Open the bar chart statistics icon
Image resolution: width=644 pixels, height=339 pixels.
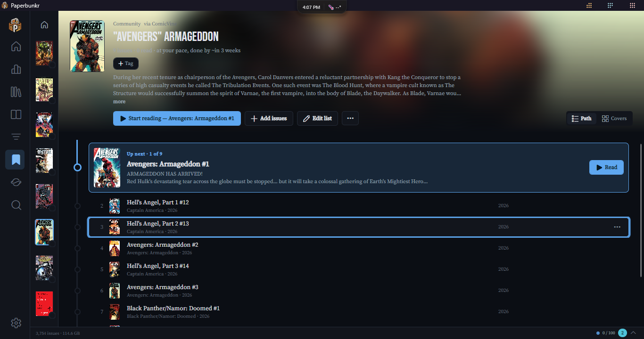(x=16, y=69)
